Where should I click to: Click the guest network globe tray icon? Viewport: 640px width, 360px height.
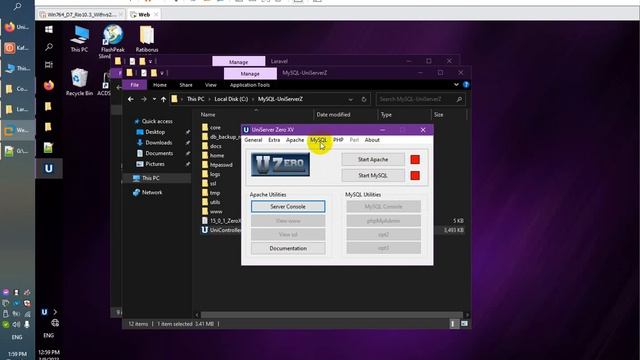click(55, 323)
